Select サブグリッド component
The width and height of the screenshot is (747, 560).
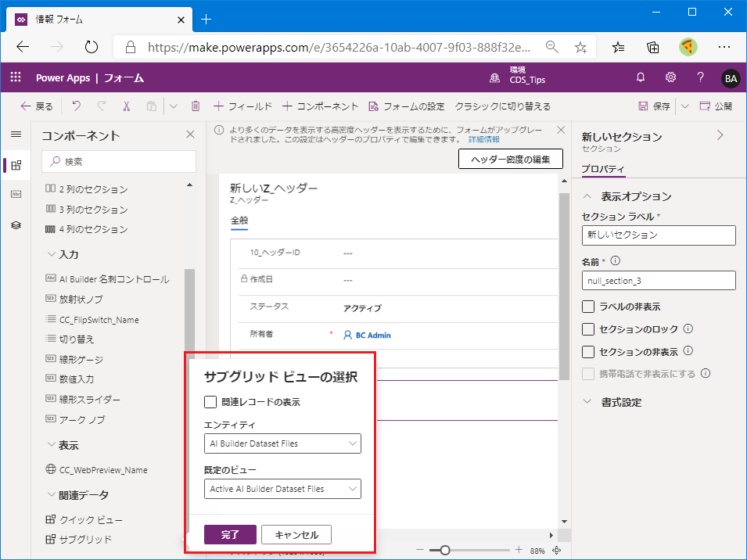click(78, 539)
